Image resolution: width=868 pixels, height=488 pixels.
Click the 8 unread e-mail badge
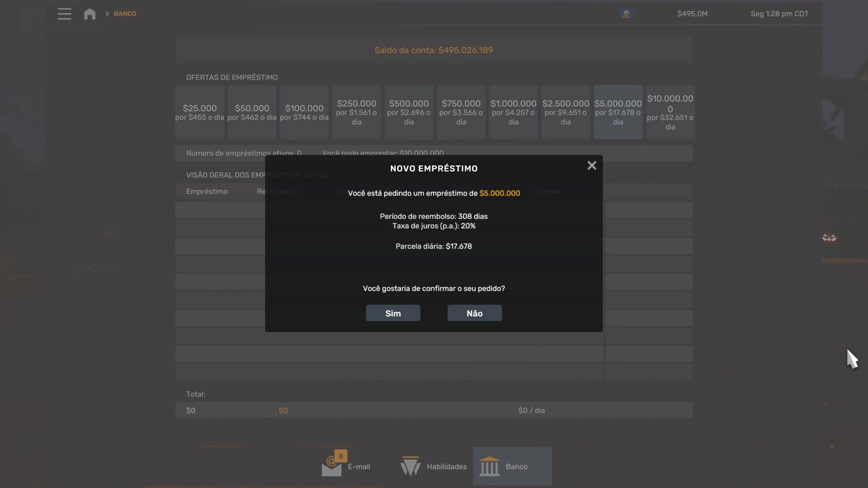coord(341,456)
